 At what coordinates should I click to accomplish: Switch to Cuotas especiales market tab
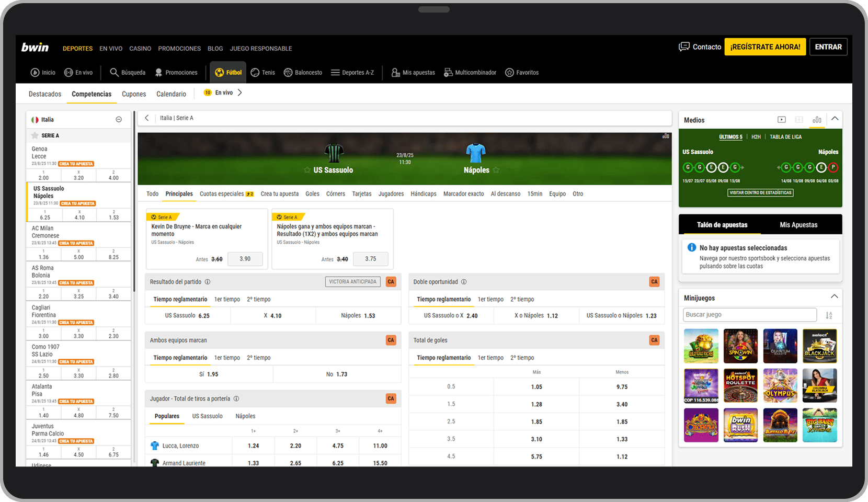[x=226, y=194]
